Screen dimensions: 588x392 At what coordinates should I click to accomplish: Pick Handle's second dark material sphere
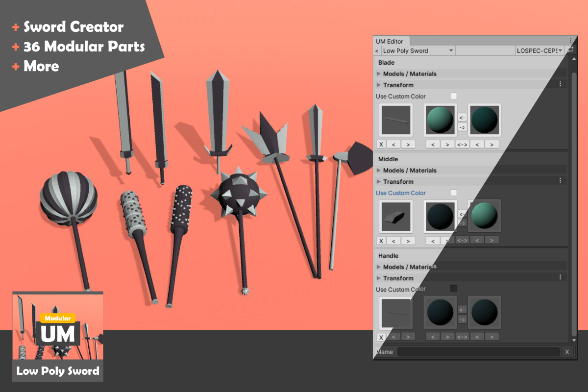[484, 312]
